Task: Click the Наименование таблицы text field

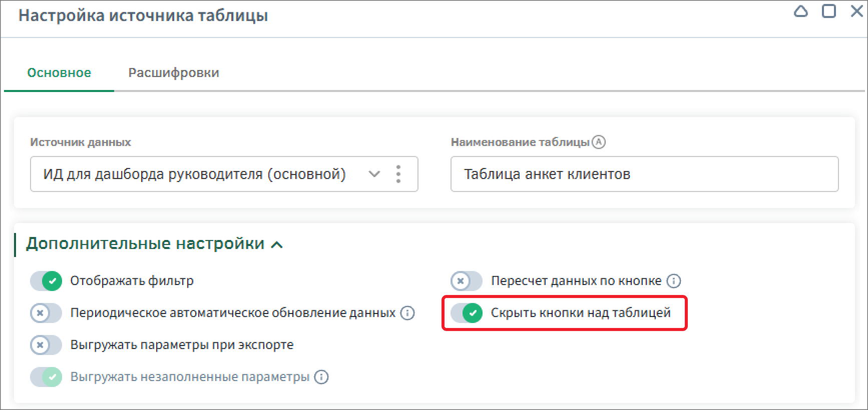Action: (x=644, y=174)
